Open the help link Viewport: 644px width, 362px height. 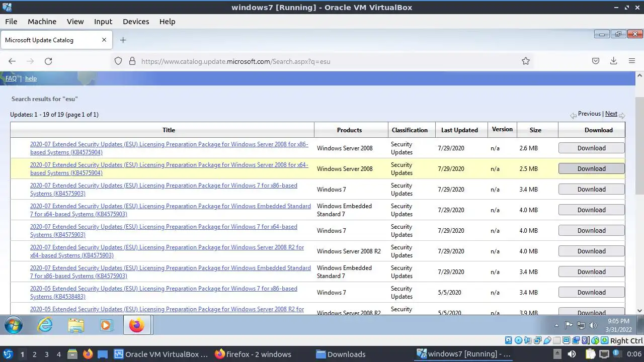click(31, 78)
